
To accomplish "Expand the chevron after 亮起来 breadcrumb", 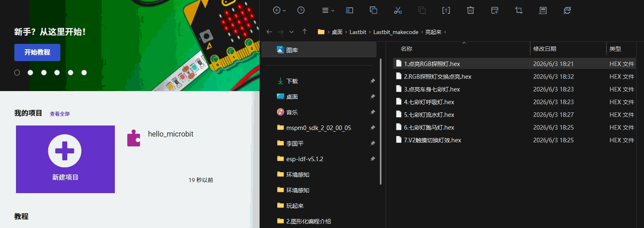I will point(445,32).
